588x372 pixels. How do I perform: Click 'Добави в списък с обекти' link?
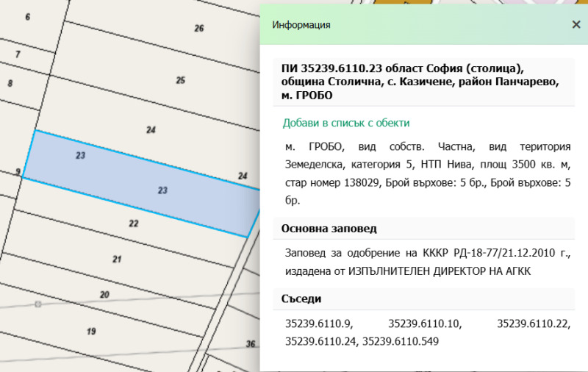tap(346, 123)
